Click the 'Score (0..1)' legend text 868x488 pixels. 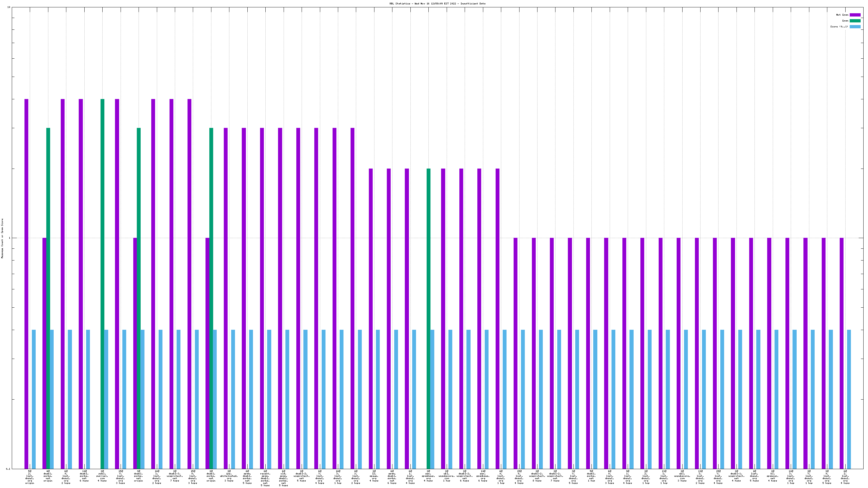[x=839, y=27]
